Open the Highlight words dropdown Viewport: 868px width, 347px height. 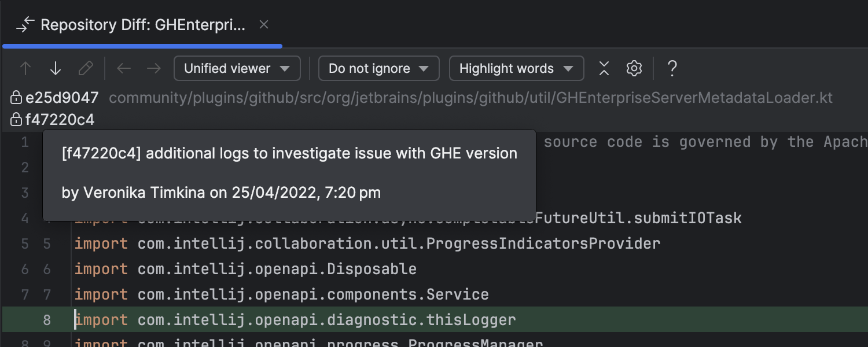[516, 69]
